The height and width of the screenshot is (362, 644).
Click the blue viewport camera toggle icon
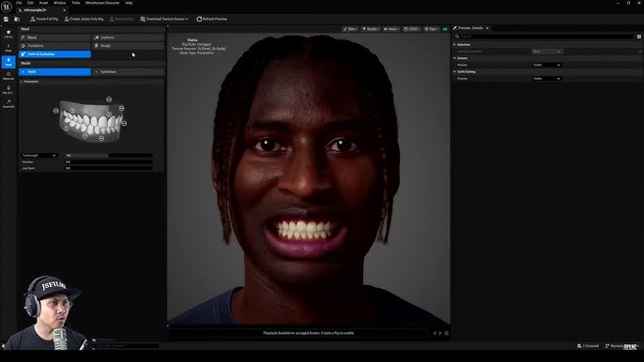[x=445, y=29]
